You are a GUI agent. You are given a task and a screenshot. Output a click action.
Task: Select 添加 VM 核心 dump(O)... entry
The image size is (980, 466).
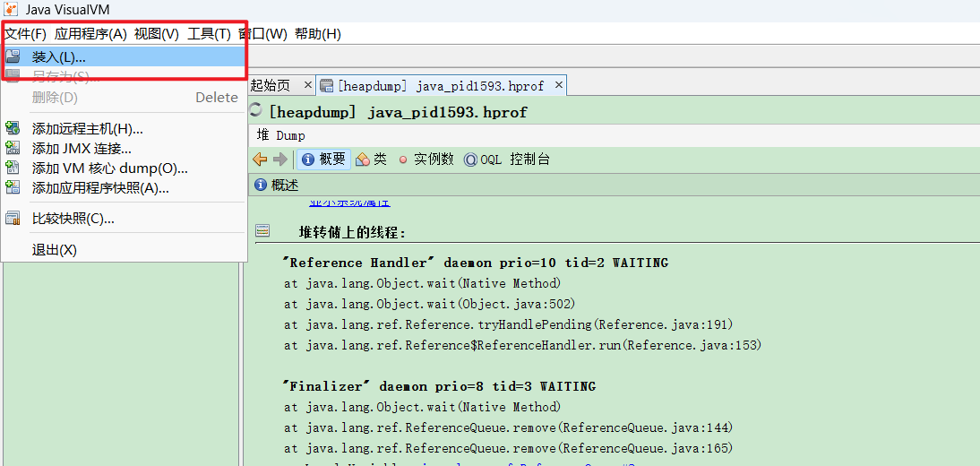point(124,168)
